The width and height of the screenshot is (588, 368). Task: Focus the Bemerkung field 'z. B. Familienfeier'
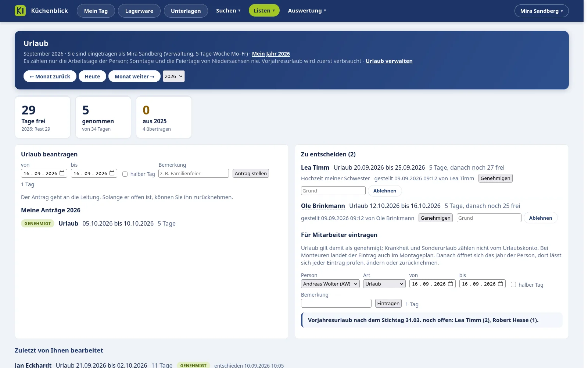click(194, 173)
